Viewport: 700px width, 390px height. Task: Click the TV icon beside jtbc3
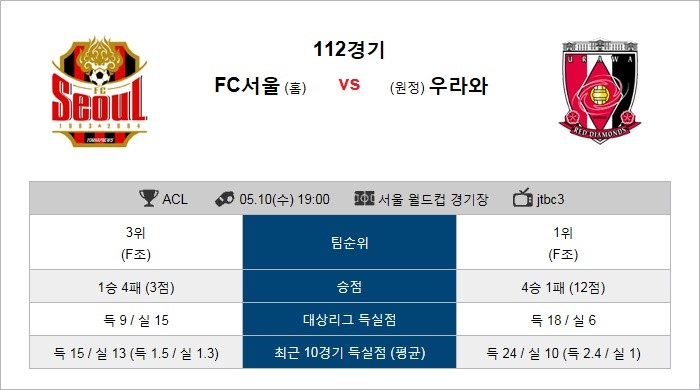coord(523,198)
